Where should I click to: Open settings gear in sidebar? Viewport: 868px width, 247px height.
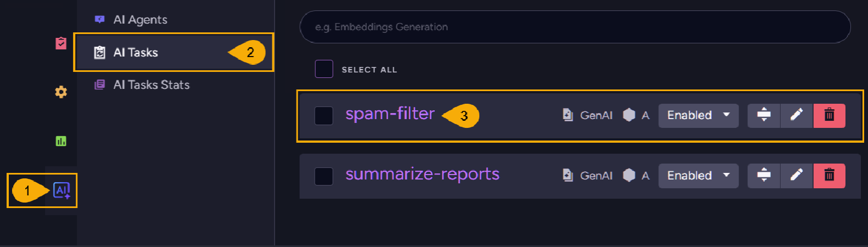(61, 92)
